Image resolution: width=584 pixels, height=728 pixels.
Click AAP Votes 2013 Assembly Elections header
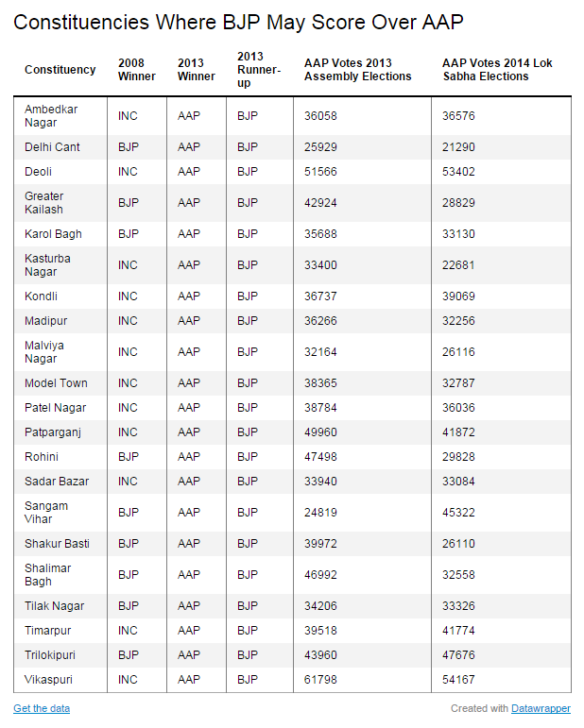tap(358, 70)
